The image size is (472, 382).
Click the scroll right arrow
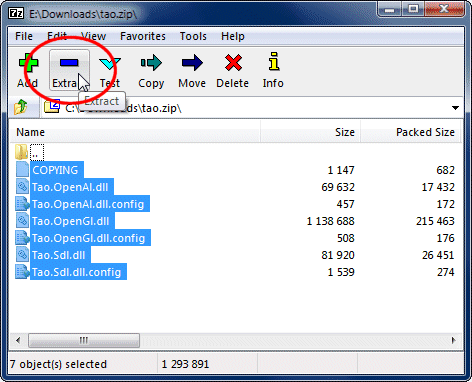[x=453, y=340]
